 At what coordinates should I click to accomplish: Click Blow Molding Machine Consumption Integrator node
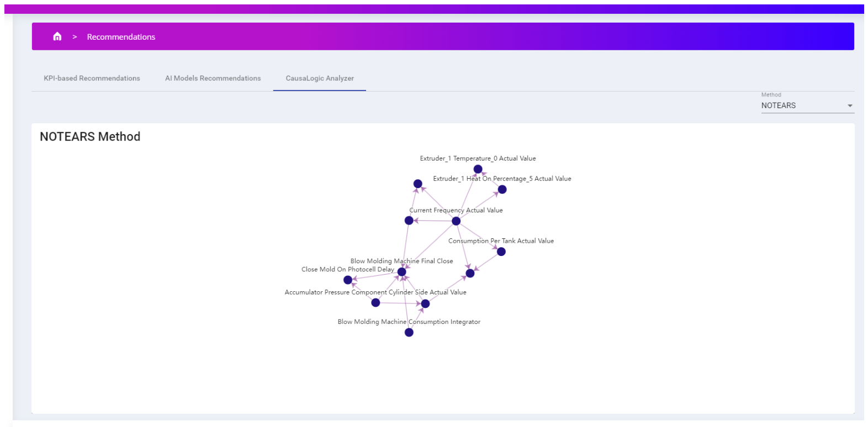coord(409,332)
